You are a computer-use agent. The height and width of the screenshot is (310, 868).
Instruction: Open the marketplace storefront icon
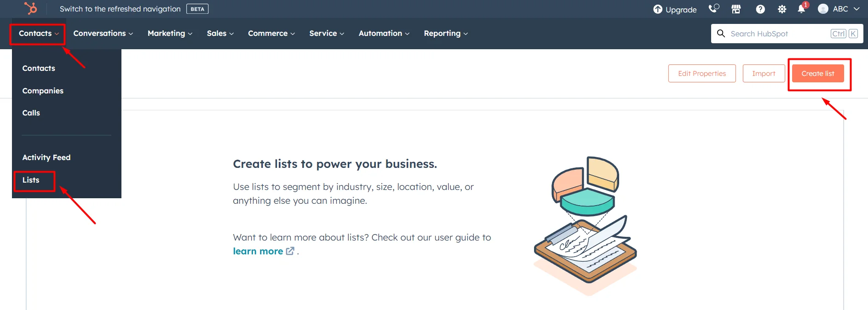coord(736,9)
